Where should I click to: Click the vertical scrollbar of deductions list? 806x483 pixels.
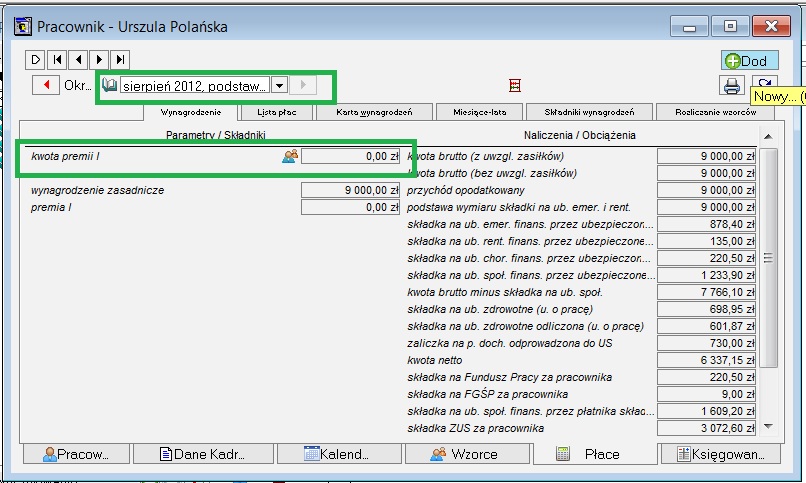pyautogui.click(x=768, y=290)
